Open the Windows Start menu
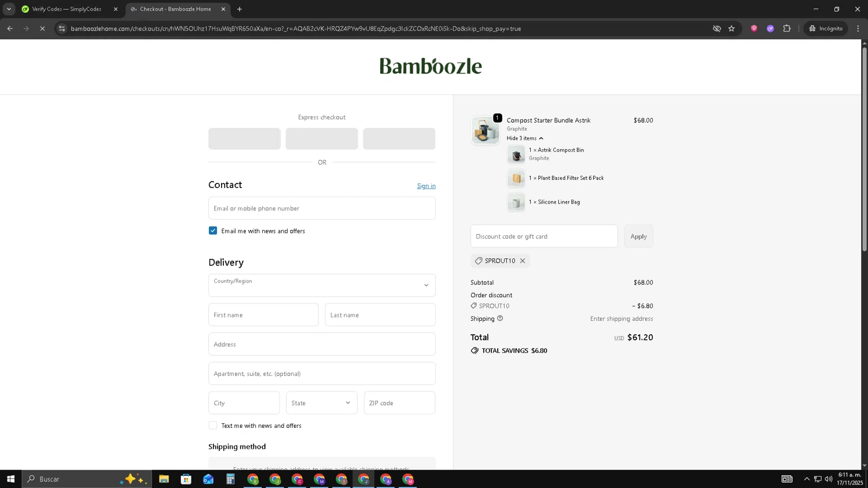868x488 pixels. [x=10, y=479]
